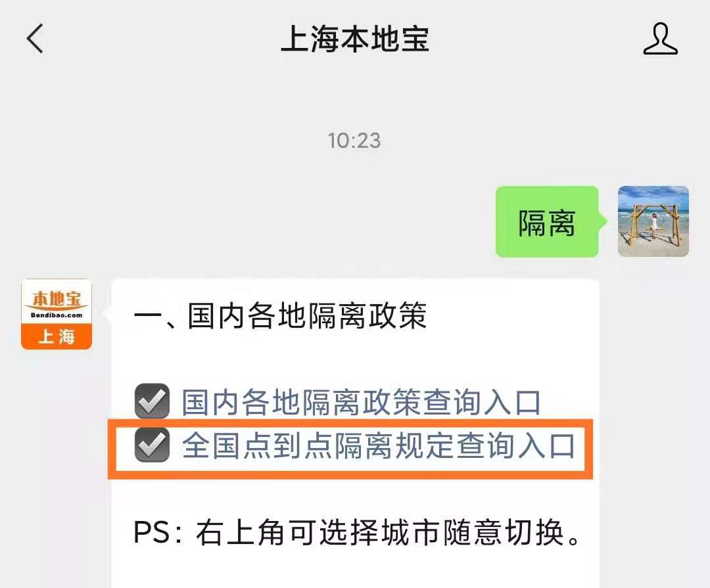Select heading 一、国内各地隔离政策
710x588 pixels.
[280, 315]
